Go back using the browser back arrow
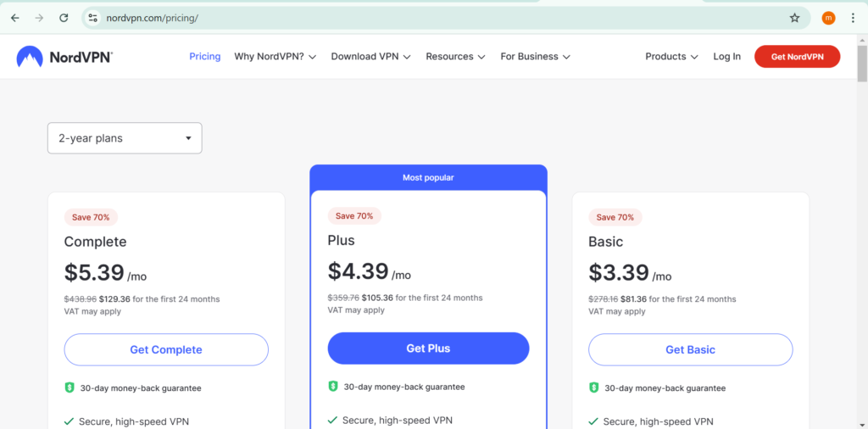Image resolution: width=868 pixels, height=429 pixels. click(x=15, y=18)
